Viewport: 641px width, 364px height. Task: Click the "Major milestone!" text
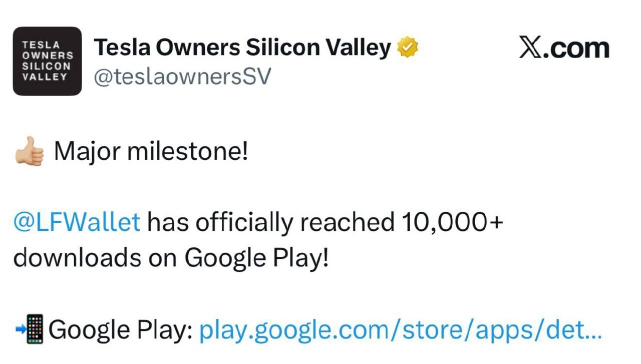[x=151, y=151]
